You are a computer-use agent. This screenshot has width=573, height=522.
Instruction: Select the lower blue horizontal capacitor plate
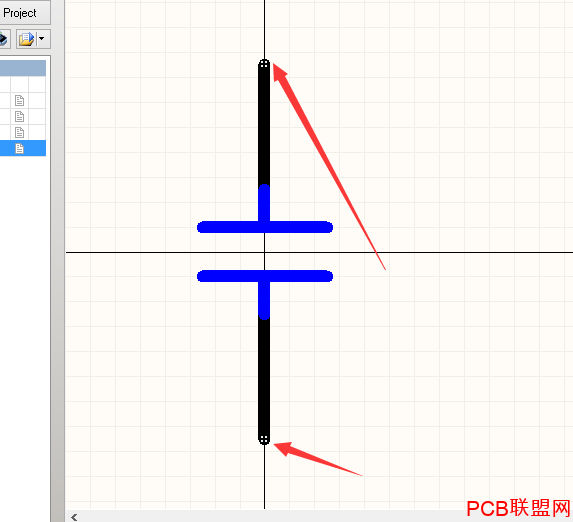265,276
